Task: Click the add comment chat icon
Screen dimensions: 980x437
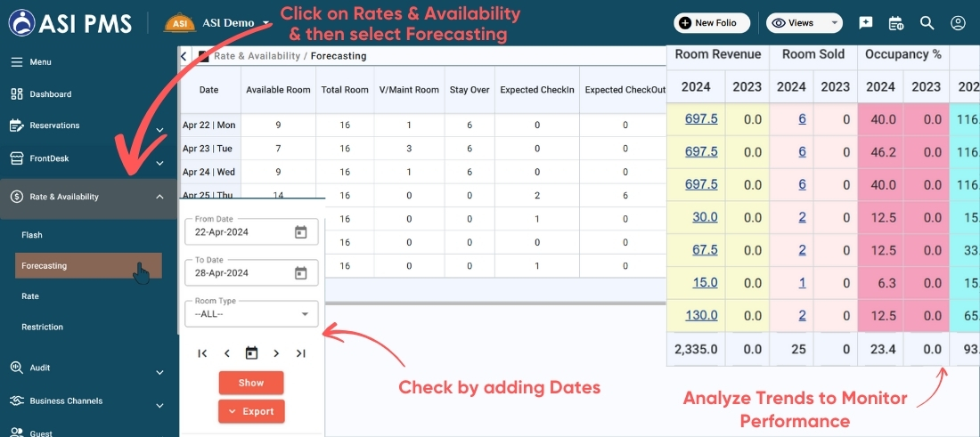Action: click(x=866, y=23)
